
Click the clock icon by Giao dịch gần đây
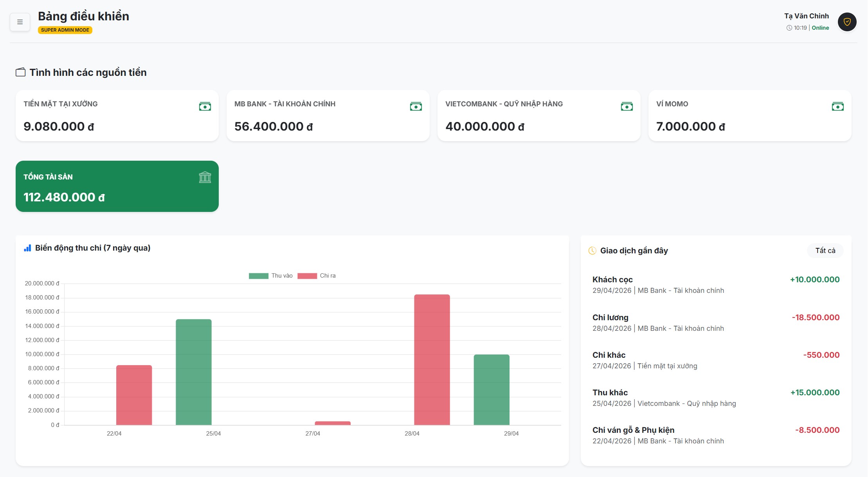click(x=592, y=251)
